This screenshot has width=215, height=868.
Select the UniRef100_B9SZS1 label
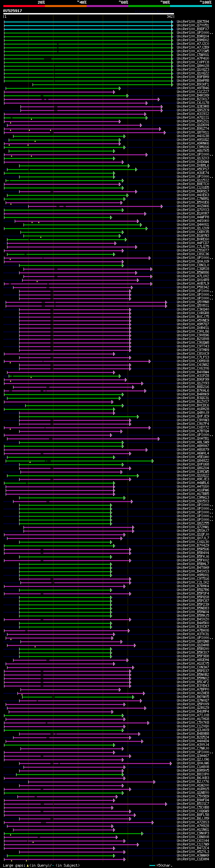click(x=193, y=122)
